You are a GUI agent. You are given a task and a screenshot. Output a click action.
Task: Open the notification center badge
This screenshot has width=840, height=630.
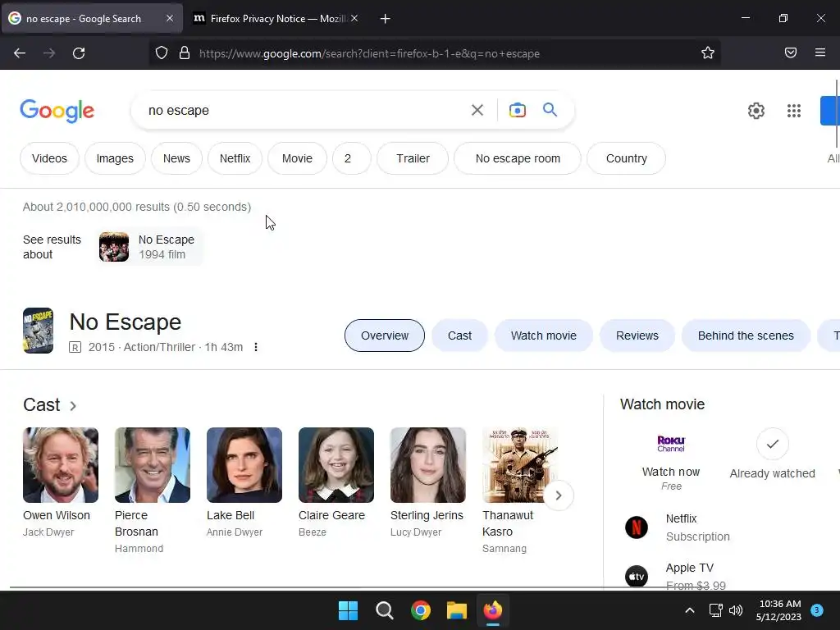pyautogui.click(x=817, y=610)
